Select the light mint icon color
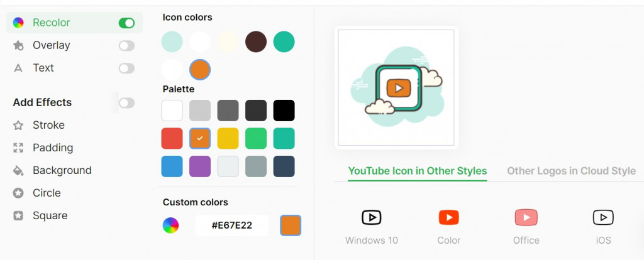This screenshot has width=644, height=260. click(172, 42)
